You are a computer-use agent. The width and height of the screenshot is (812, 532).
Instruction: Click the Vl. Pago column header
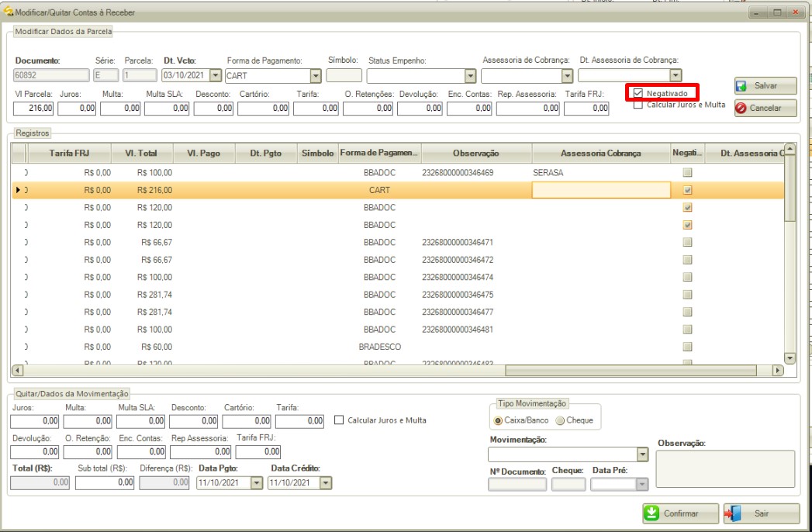click(203, 153)
